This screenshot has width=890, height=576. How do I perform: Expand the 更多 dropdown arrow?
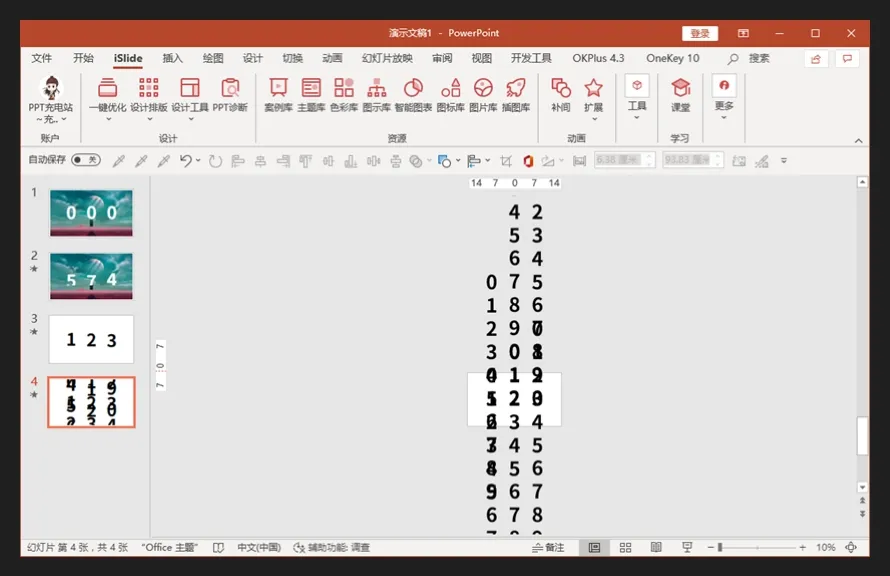724,117
